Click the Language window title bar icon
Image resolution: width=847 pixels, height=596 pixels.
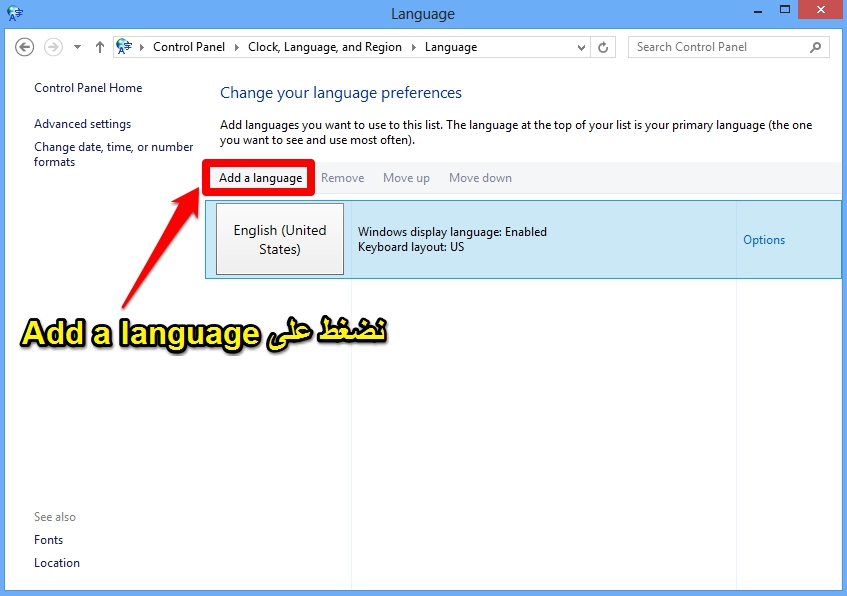click(15, 13)
